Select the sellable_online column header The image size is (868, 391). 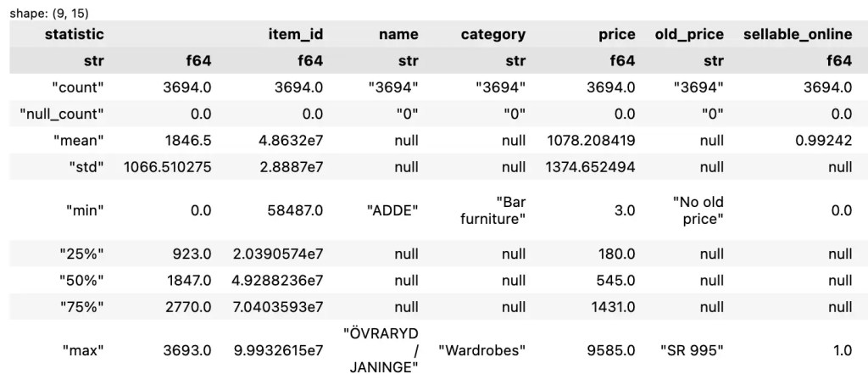pos(797,35)
